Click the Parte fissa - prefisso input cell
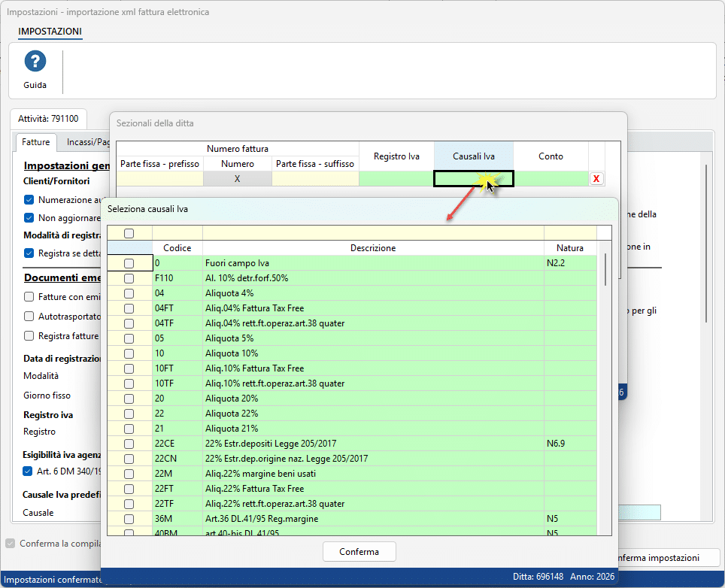 coord(159,179)
